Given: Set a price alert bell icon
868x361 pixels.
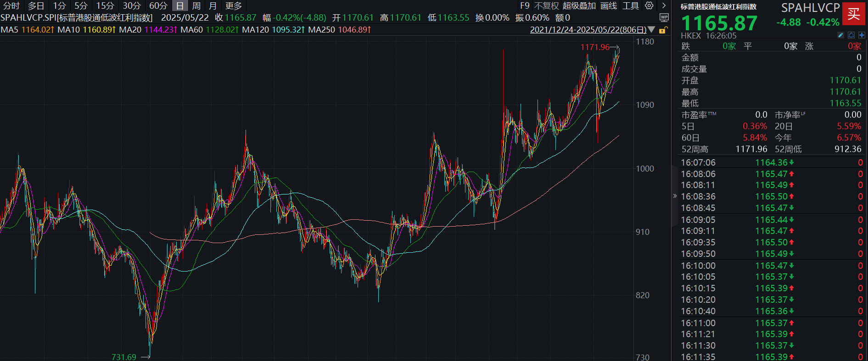Looking at the screenshot, I should pyautogui.click(x=851, y=35).
